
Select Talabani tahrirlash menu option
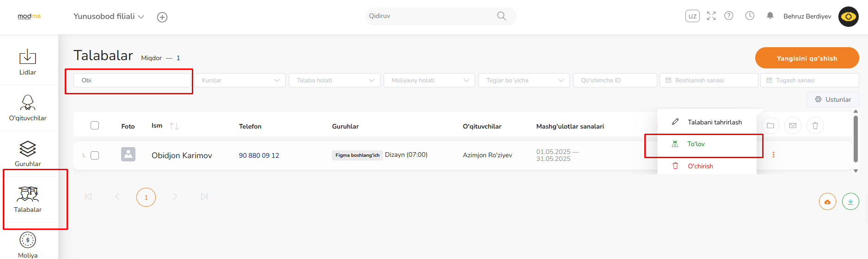click(714, 122)
